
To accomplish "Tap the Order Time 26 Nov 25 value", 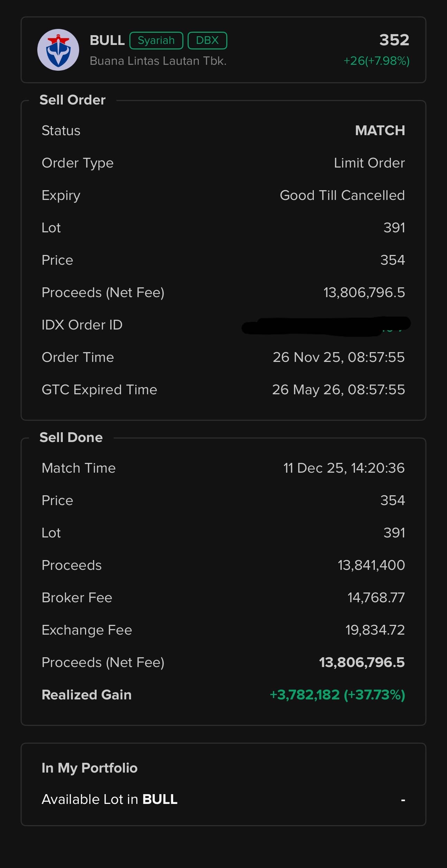I will tap(338, 357).
